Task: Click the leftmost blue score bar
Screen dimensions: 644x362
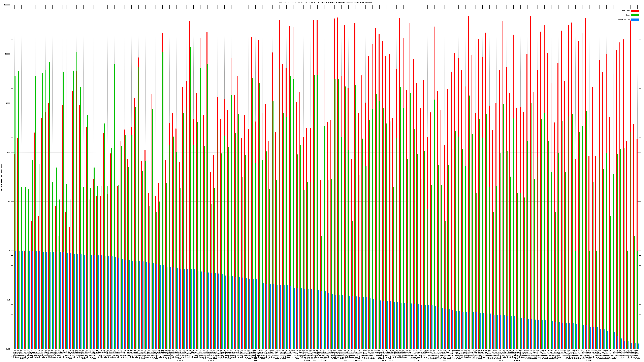Action: click(16, 300)
